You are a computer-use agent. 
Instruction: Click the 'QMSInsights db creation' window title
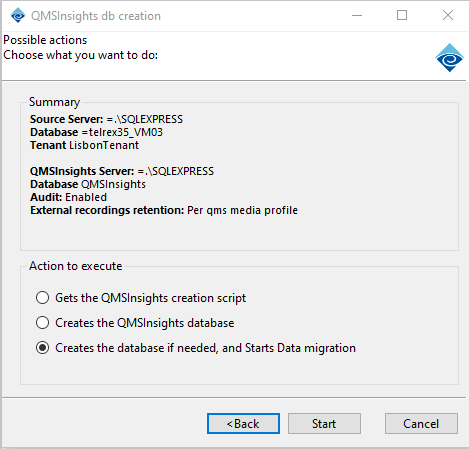click(96, 16)
